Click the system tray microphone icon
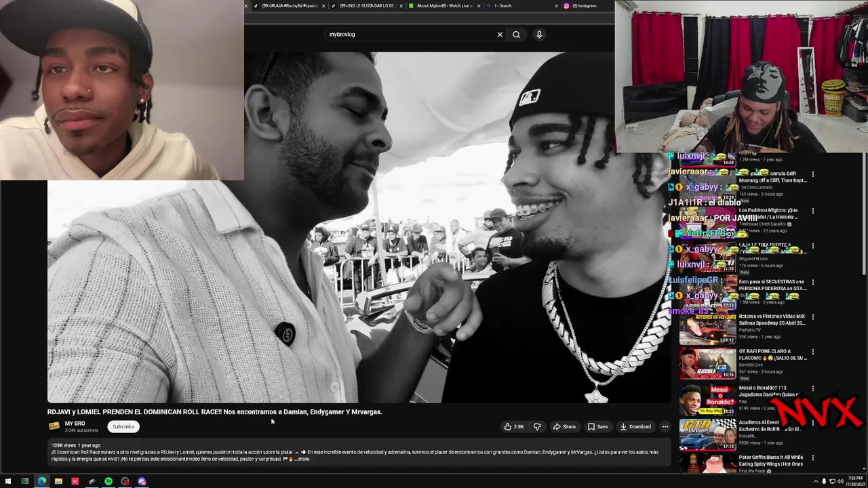The width and height of the screenshot is (868, 488). (x=824, y=481)
